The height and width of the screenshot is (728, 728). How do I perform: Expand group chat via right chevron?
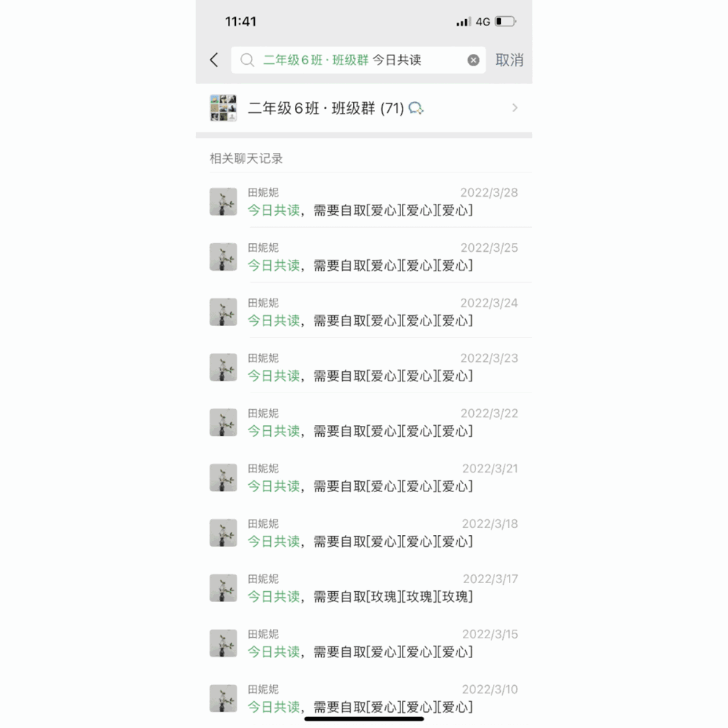click(515, 108)
